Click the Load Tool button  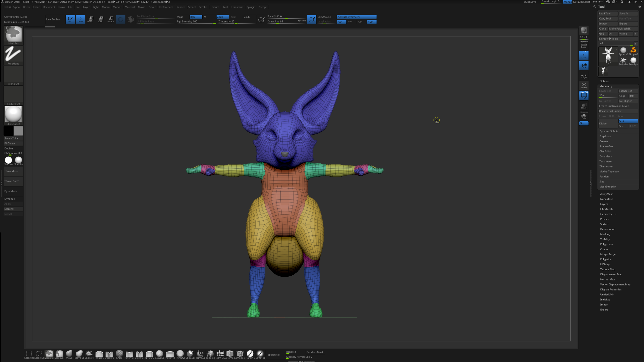pos(608,13)
